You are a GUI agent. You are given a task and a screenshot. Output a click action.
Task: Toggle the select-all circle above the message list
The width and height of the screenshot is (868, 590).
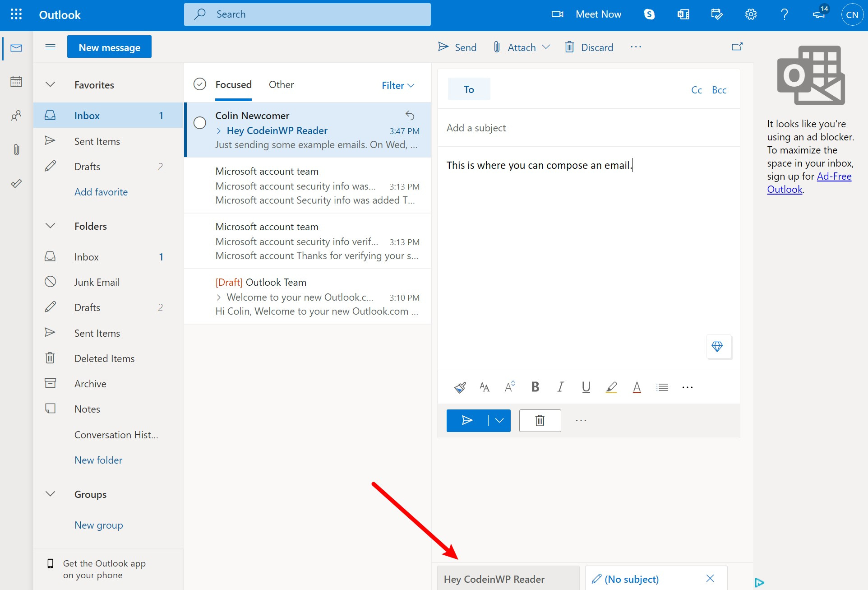point(200,84)
